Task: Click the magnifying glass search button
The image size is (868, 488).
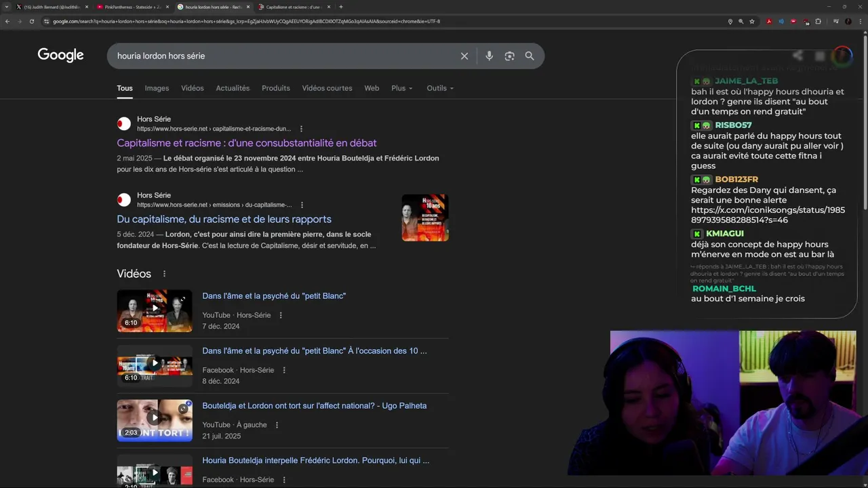Action: 530,56
